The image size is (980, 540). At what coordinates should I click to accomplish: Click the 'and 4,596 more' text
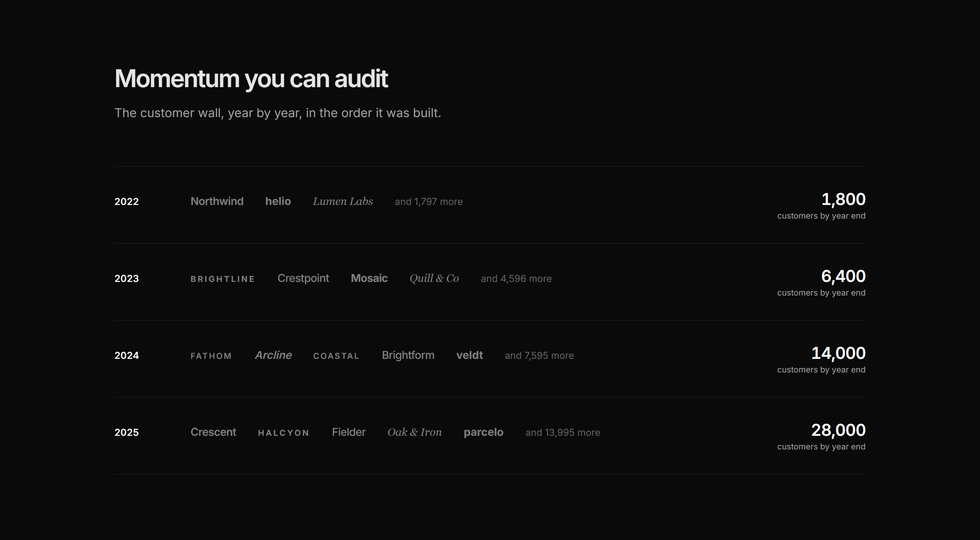pyautogui.click(x=516, y=279)
